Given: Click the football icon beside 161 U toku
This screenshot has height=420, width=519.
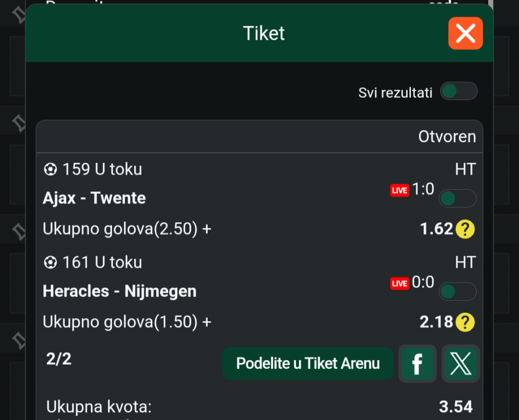Looking at the screenshot, I should pos(50,263).
